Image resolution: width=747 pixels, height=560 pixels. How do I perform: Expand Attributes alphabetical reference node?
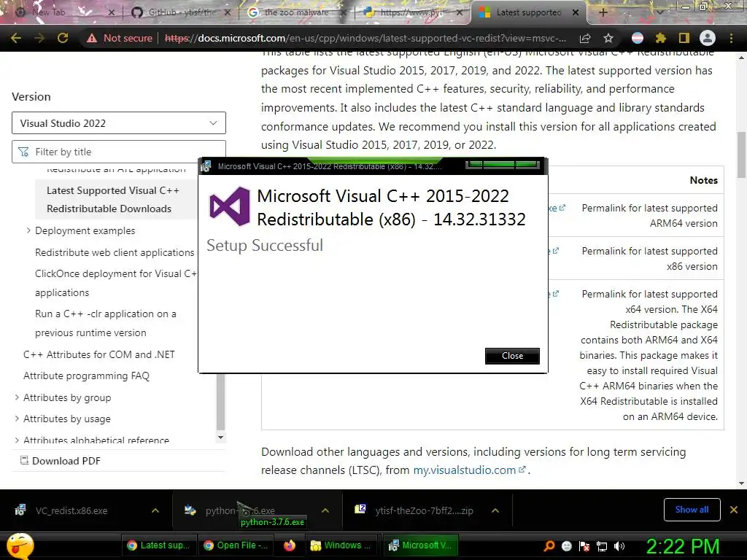click(18, 440)
